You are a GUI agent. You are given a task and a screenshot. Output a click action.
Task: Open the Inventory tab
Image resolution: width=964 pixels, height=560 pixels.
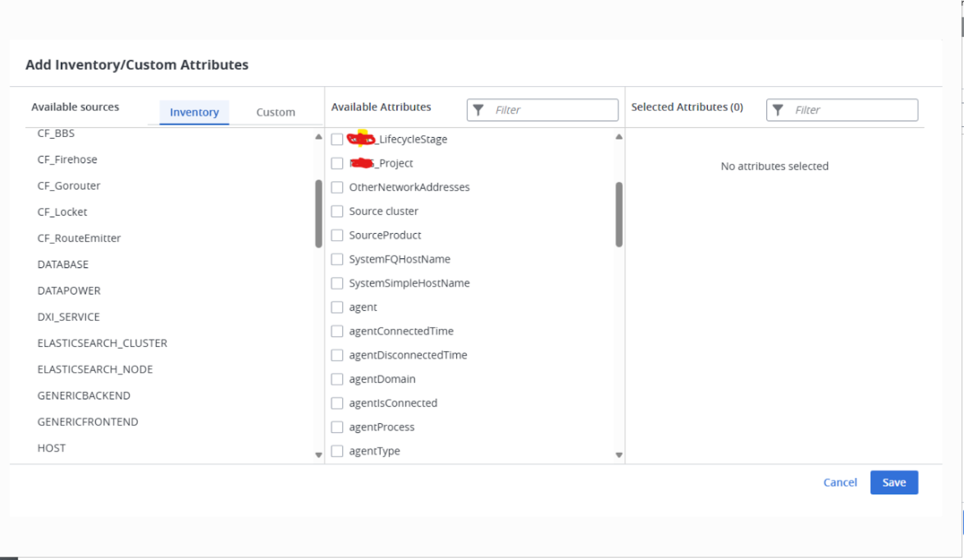pos(194,113)
